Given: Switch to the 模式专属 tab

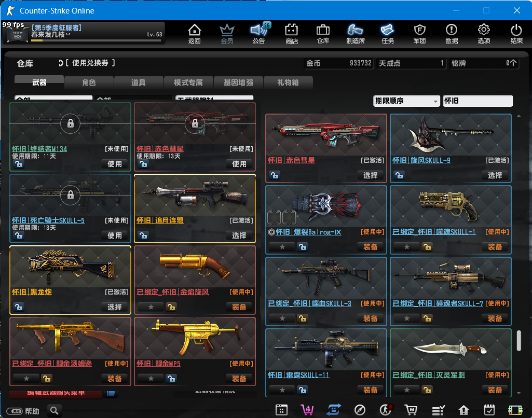Looking at the screenshot, I should [x=188, y=82].
